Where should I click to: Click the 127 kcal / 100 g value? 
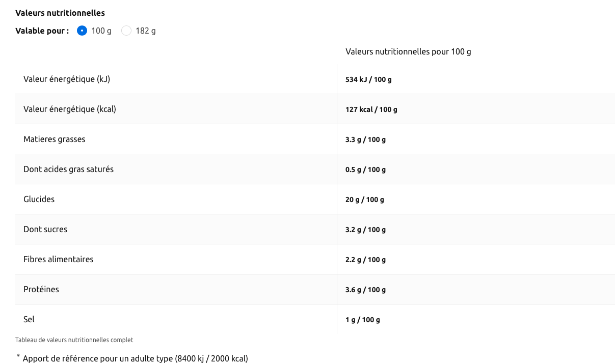tap(371, 109)
